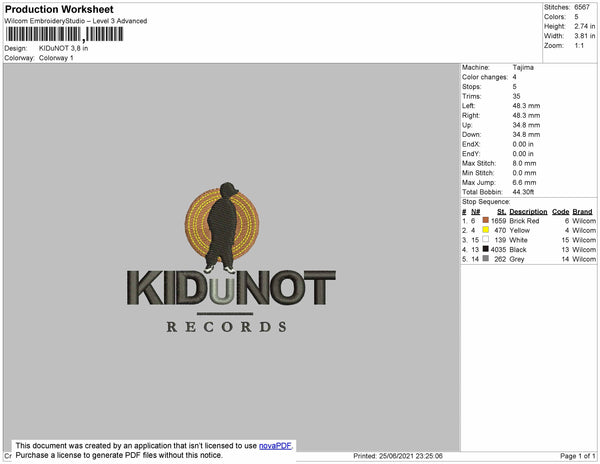Screen dimensions: 600x464
Task: Click the Max Jump value 6.6 mm
Action: [x=524, y=182]
